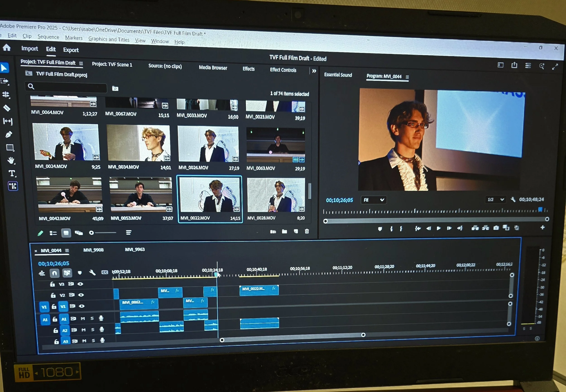Viewport: 566px width, 392px height.
Task: Select the MVI_0034.MOV thumbnail
Action: tap(139, 143)
